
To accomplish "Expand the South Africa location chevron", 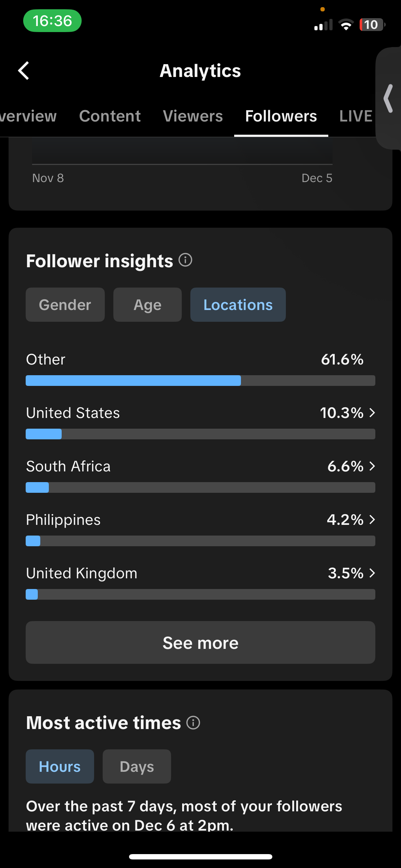I will [x=372, y=466].
